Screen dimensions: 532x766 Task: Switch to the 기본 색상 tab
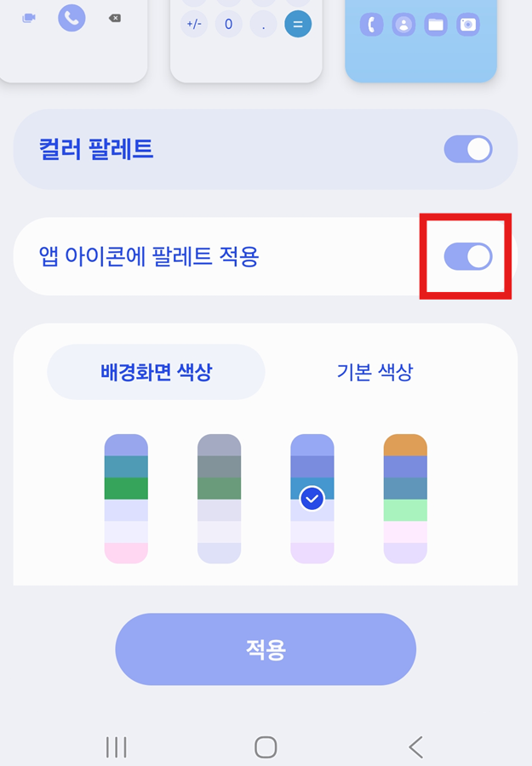[x=375, y=372]
